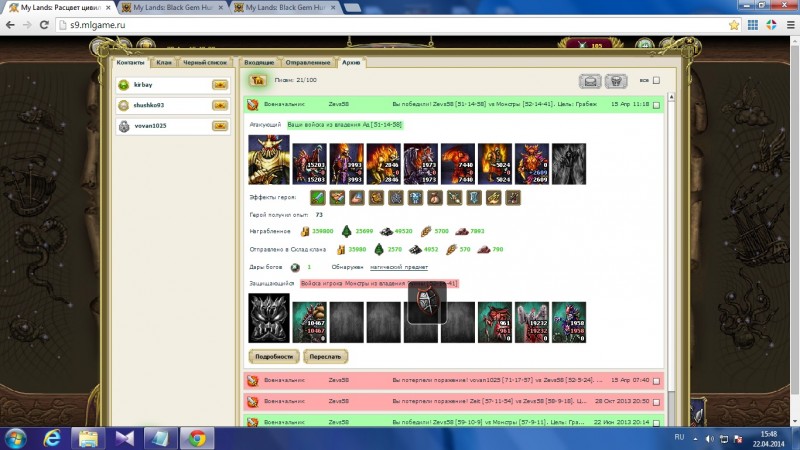Viewport: 800px width, 450px height.
Task: Click the taskbar volume speaker icon
Action: [x=710, y=439]
